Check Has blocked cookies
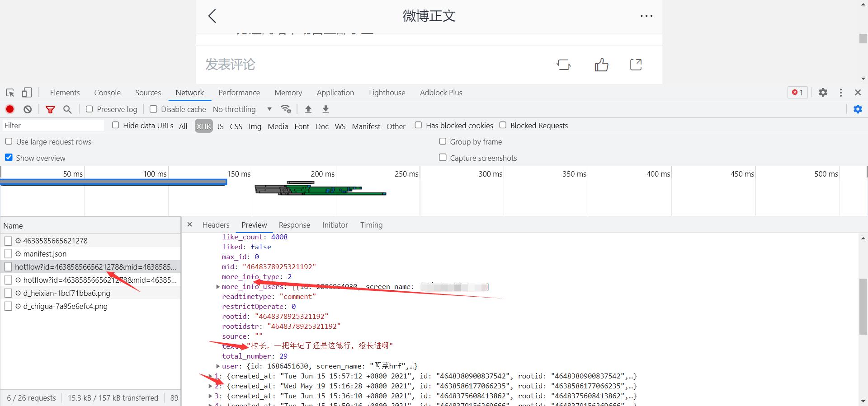The image size is (868, 406). point(418,125)
